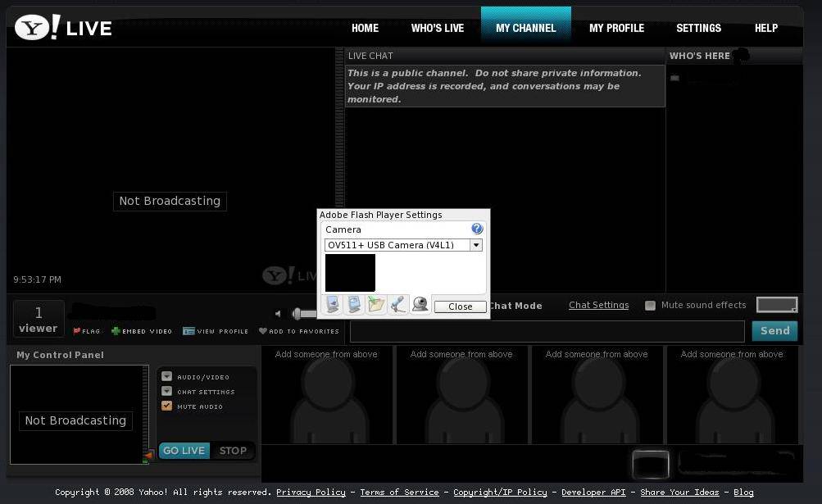Start broadcasting with Go Live button
This screenshot has width=822, height=504.
(184, 451)
